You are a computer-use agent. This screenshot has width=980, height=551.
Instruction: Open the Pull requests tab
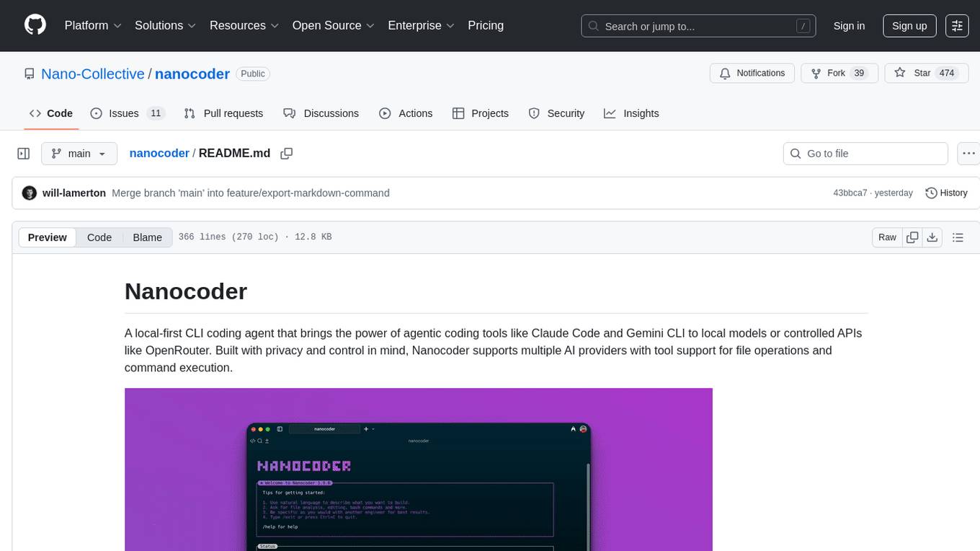[x=223, y=113]
